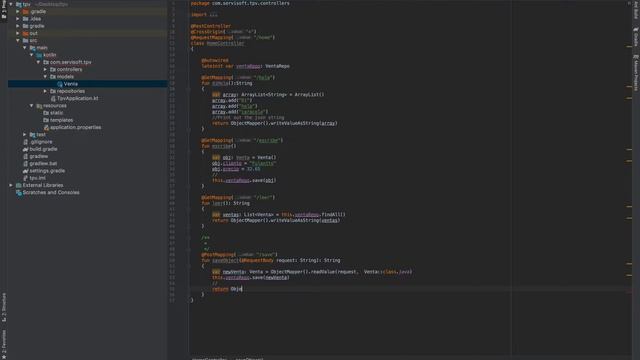Image resolution: width=640 pixels, height=360 pixels.
Task: Click the settings.gradle file icon
Action: tap(26, 171)
